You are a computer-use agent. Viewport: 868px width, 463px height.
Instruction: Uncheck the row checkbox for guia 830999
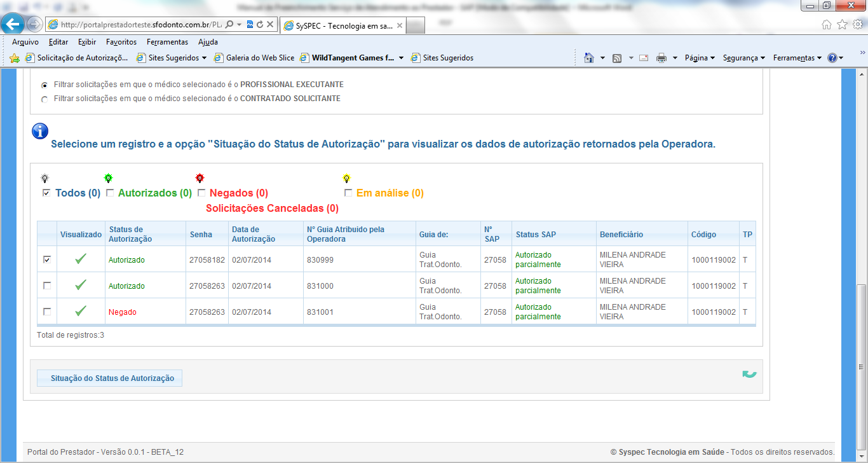47,259
